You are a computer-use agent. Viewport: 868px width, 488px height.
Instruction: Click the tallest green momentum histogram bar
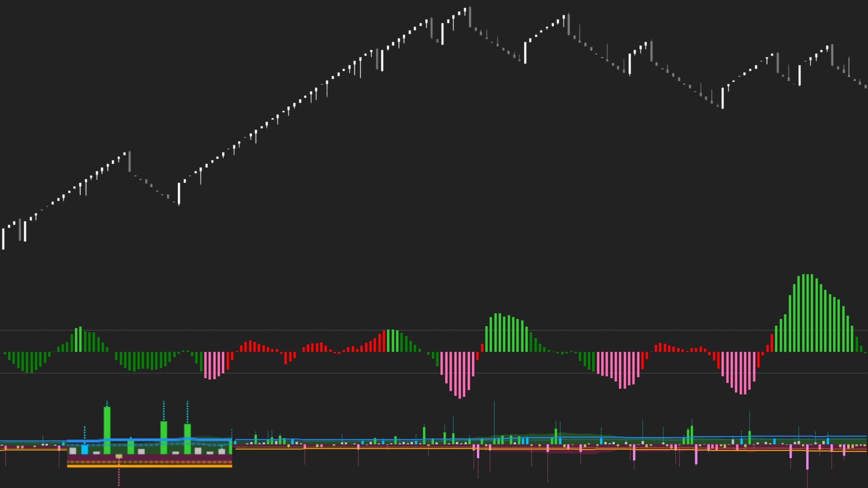tap(807, 313)
